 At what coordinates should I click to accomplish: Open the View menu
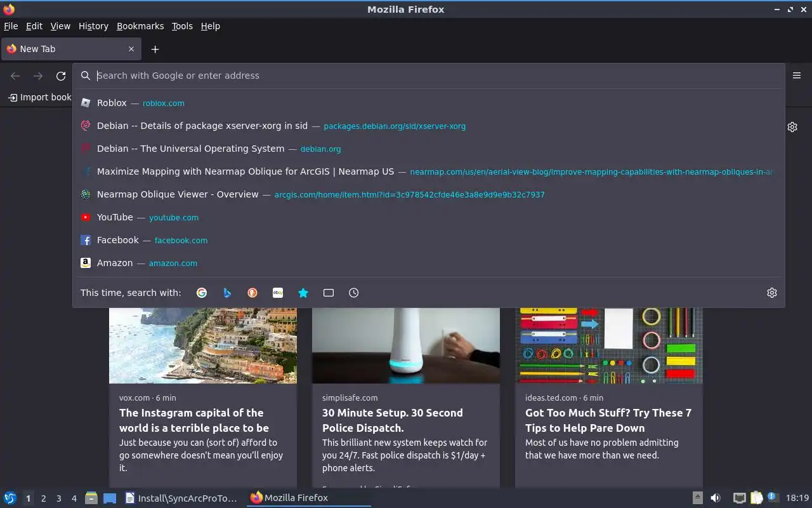[x=60, y=26]
